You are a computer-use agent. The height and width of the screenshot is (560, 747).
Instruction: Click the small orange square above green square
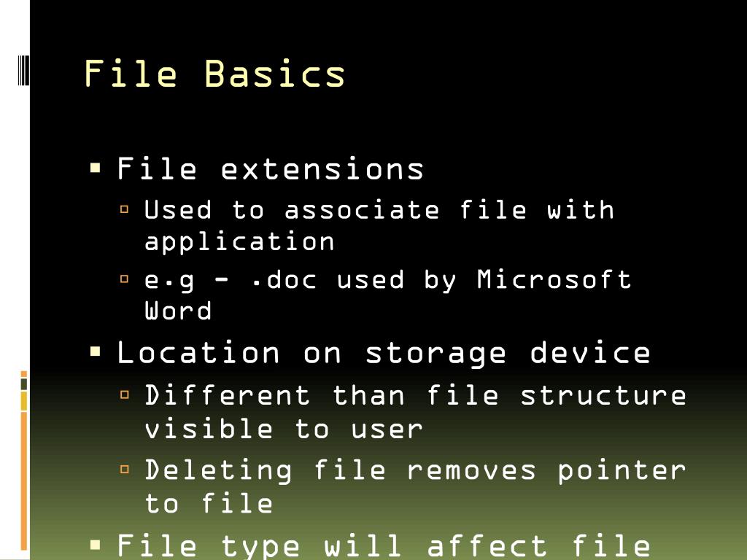click(x=24, y=373)
